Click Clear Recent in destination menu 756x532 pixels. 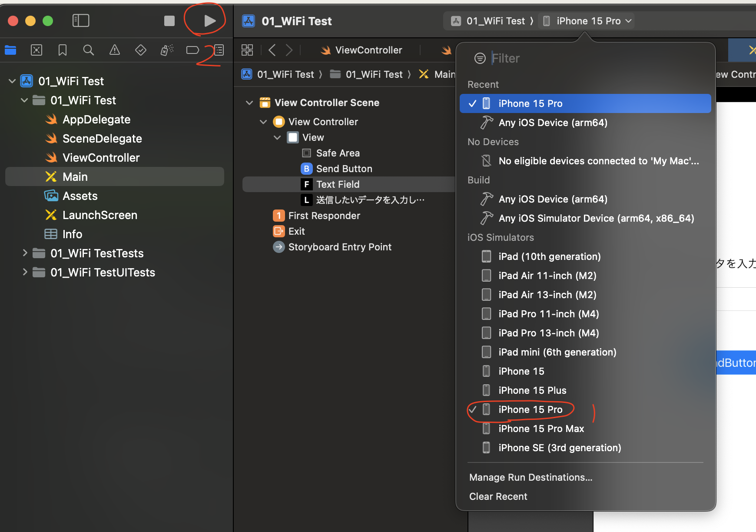[x=498, y=496]
